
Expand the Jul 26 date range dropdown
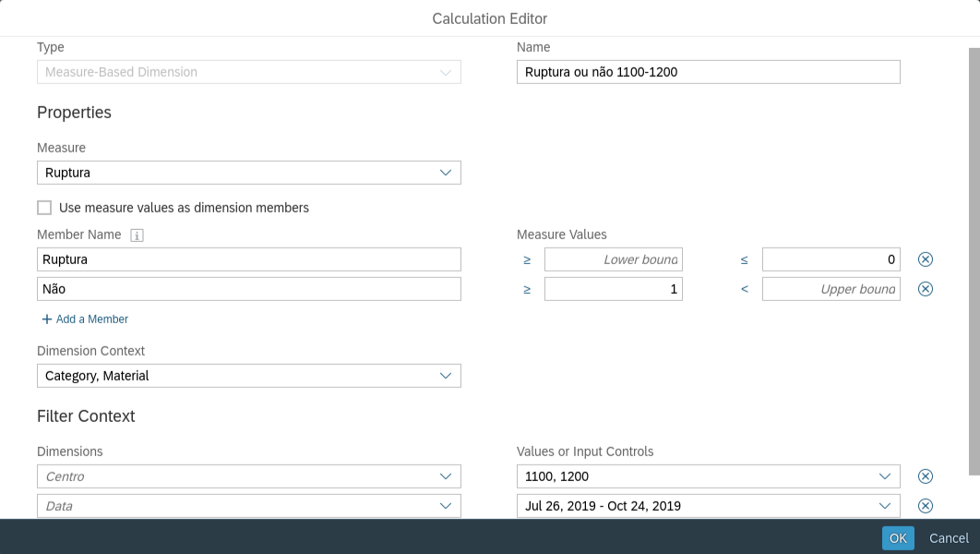click(x=883, y=506)
